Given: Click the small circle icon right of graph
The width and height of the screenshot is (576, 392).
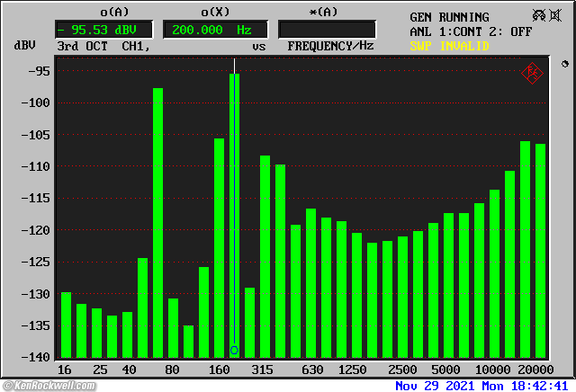Looking at the screenshot, I should [x=564, y=64].
